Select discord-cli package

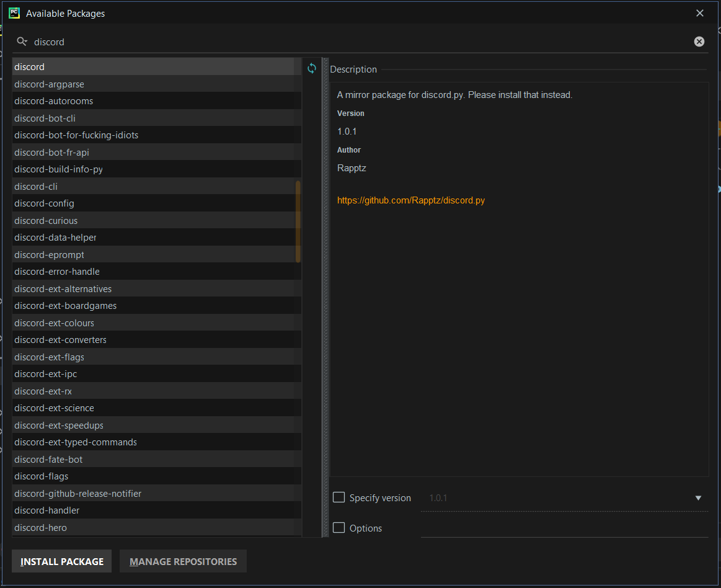[156, 186]
